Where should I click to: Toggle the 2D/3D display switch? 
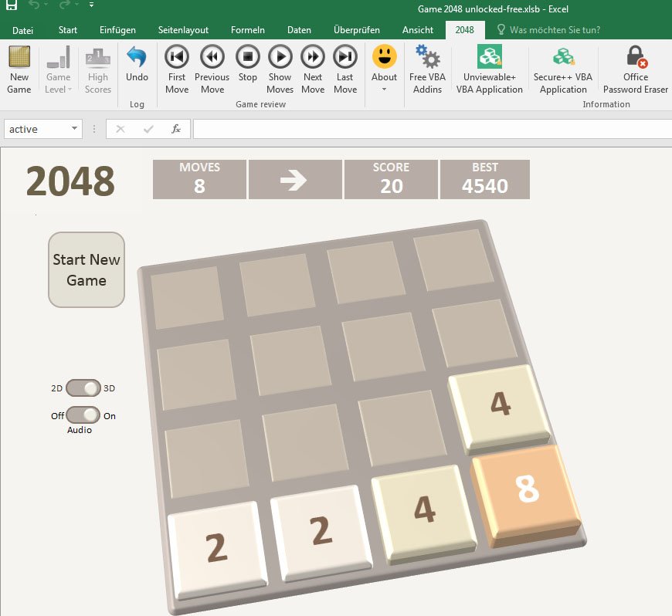pyautogui.click(x=83, y=388)
